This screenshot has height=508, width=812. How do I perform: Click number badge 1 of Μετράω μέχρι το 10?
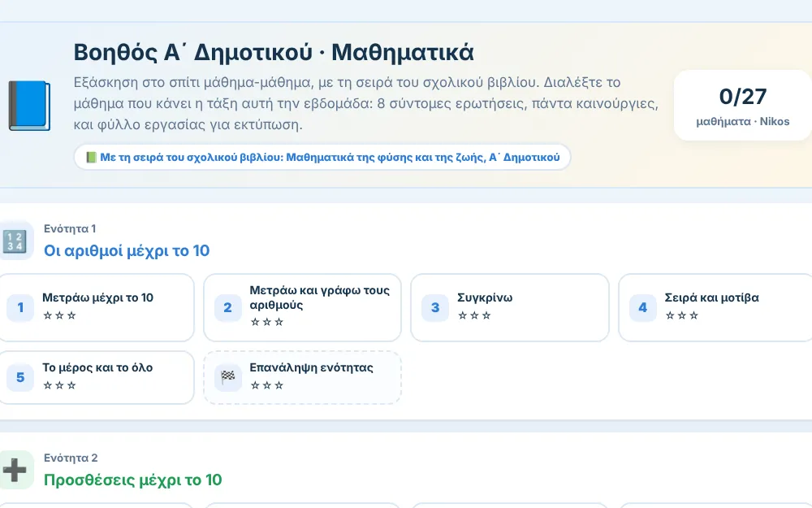coord(20,307)
